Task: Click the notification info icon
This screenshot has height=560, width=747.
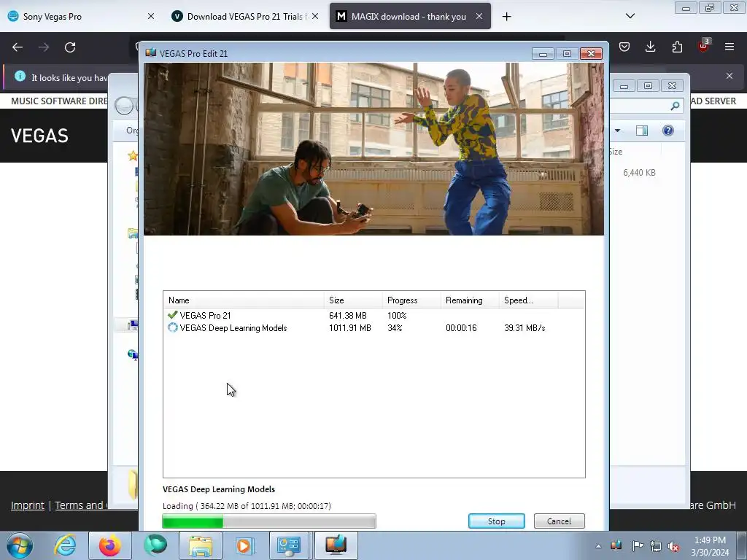Action: pyautogui.click(x=20, y=76)
